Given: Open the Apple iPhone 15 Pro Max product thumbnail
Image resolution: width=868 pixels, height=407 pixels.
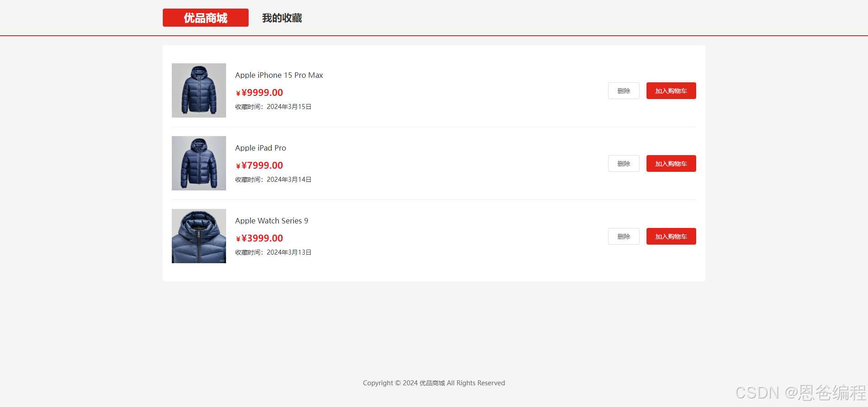Looking at the screenshot, I should click(199, 90).
